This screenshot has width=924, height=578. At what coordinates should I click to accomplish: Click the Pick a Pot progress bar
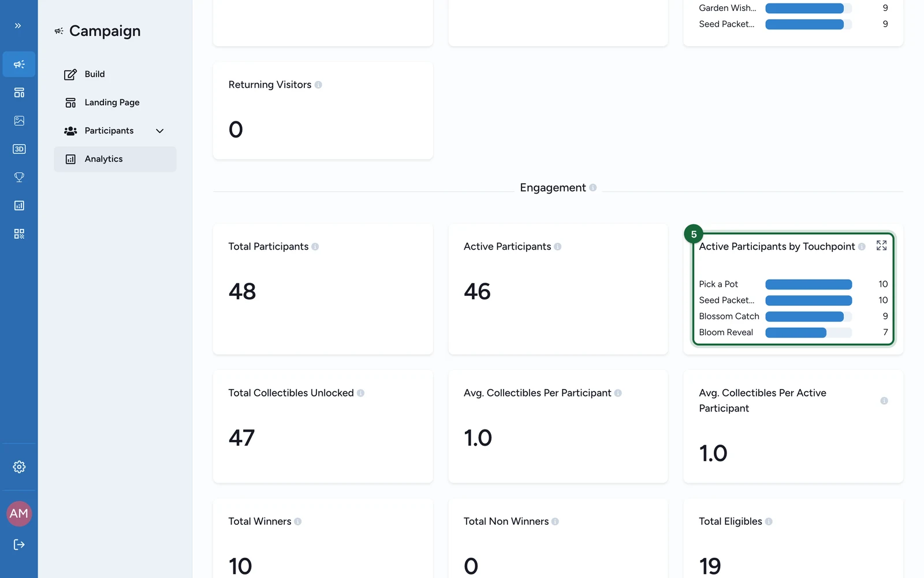tap(808, 284)
